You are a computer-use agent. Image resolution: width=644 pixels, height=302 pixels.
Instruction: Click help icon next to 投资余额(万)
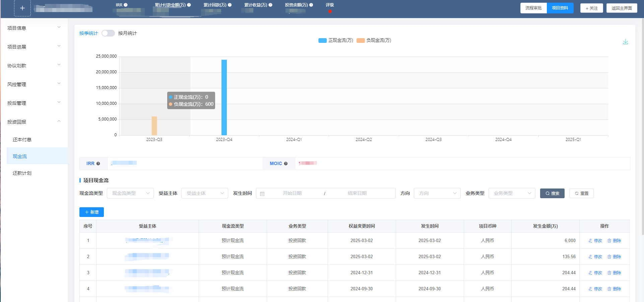click(311, 5)
